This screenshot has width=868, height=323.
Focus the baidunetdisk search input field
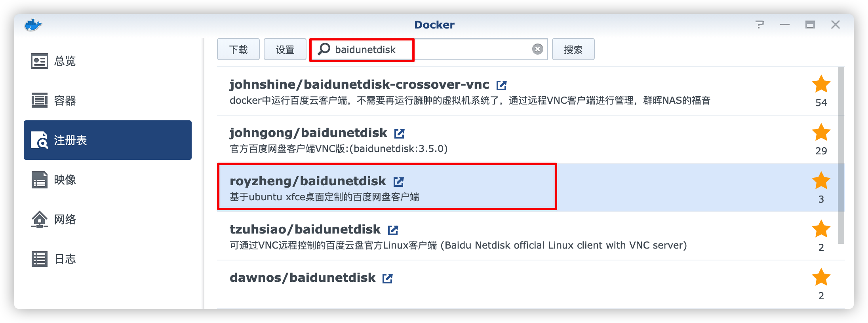[429, 49]
